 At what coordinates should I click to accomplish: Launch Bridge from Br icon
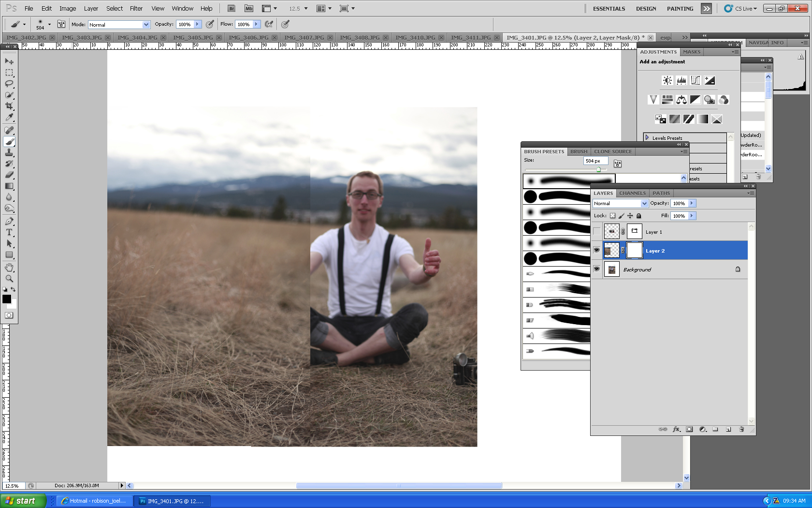click(232, 8)
